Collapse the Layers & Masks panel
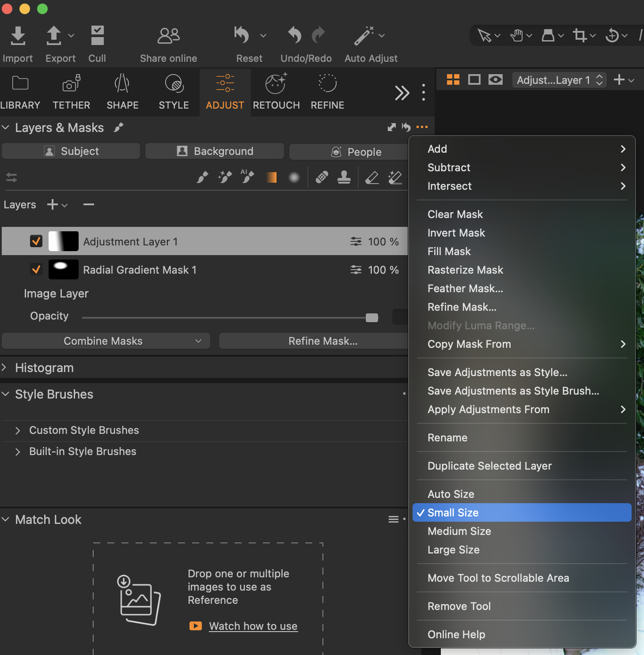 5,128
